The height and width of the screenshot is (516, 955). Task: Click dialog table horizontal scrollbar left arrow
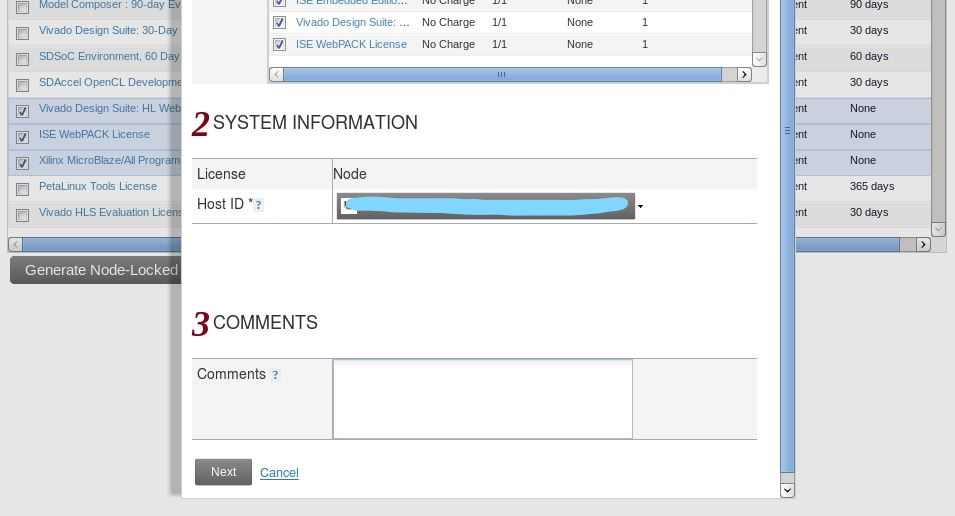[276, 74]
